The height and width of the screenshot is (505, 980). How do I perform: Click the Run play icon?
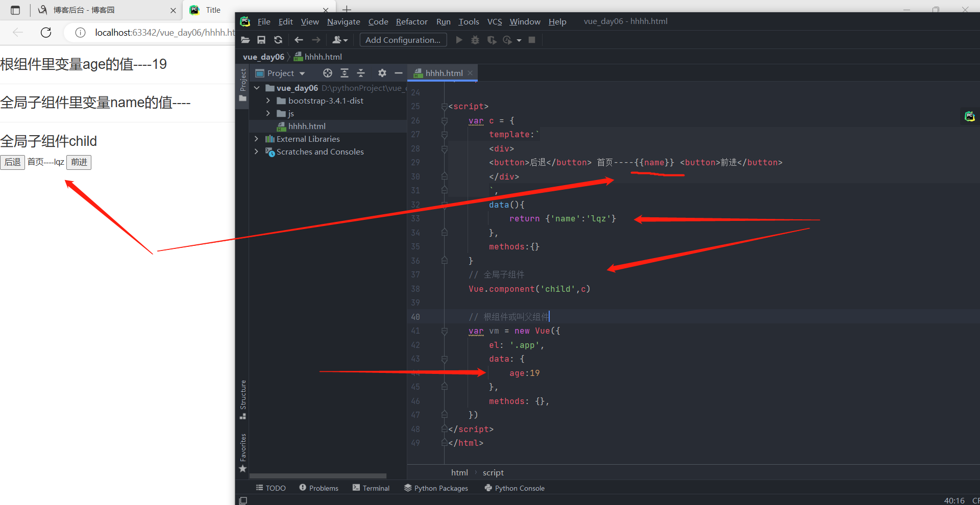coord(459,40)
